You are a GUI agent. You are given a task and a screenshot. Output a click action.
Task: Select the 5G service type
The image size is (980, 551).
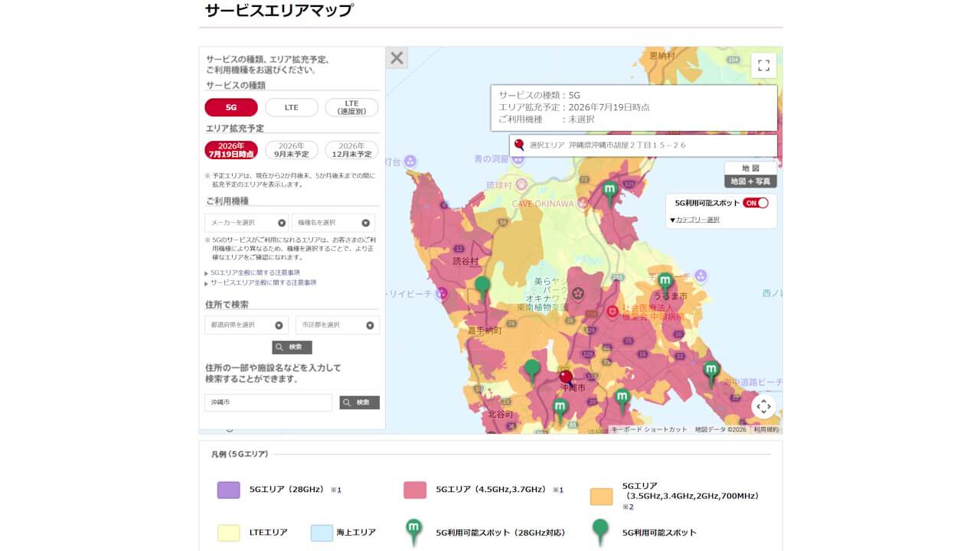tap(231, 107)
